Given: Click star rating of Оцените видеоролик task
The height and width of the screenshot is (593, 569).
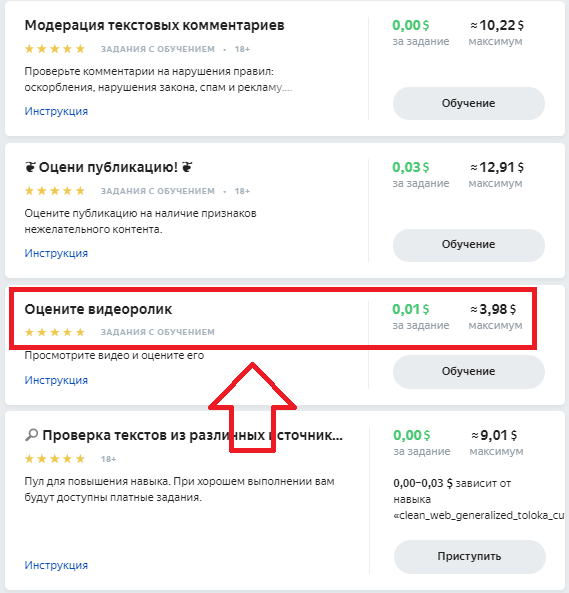Looking at the screenshot, I should pyautogui.click(x=55, y=332).
